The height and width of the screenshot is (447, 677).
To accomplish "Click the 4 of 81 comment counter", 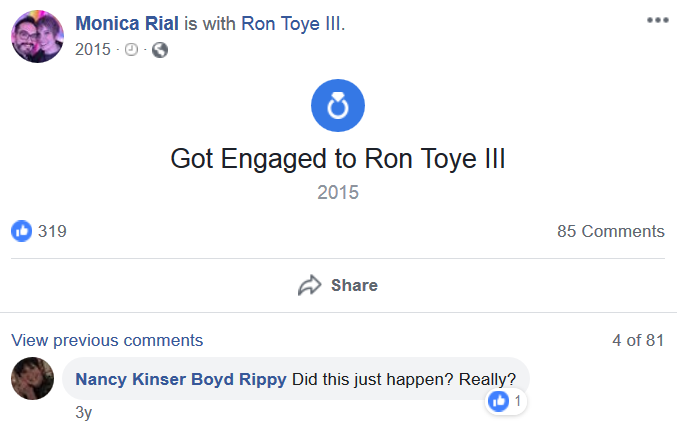I will 638,340.
